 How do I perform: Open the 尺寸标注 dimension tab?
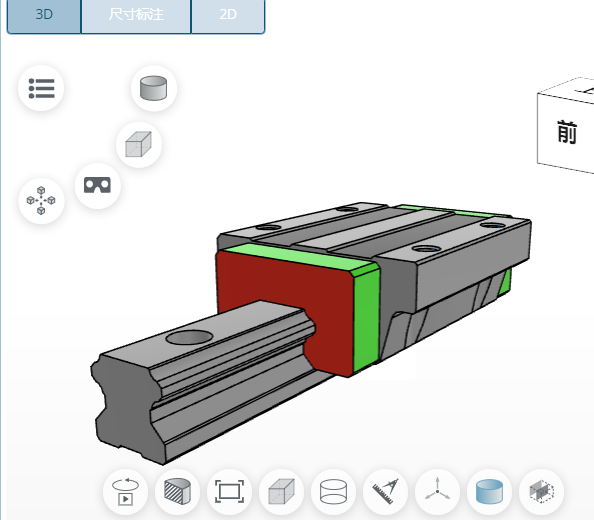coord(136,15)
